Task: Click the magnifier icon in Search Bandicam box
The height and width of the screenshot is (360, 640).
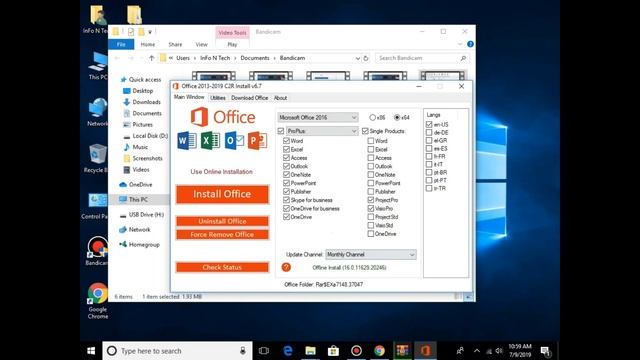Action: [463, 58]
